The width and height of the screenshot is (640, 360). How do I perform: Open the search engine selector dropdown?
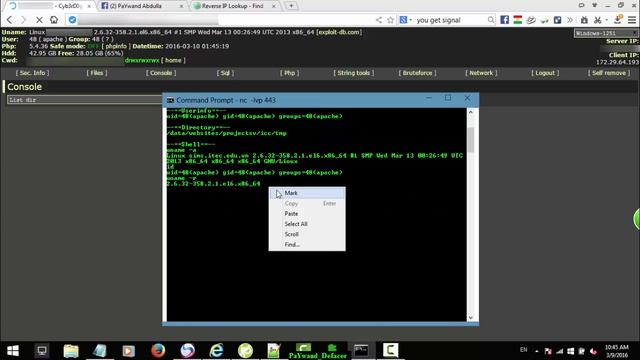405,20
